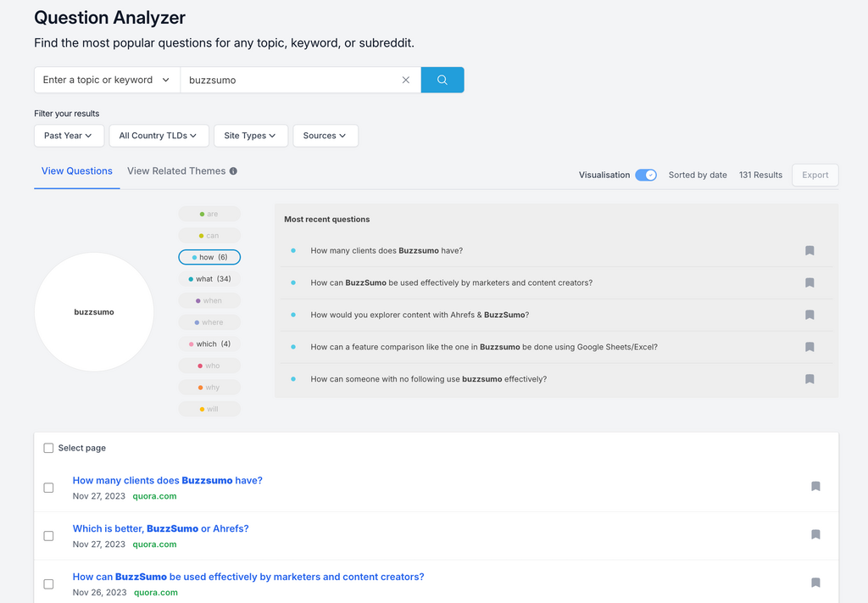Viewport: 868px width, 603px height.
Task: Tick checkbox for 'How many clients' result
Action: coord(48,488)
